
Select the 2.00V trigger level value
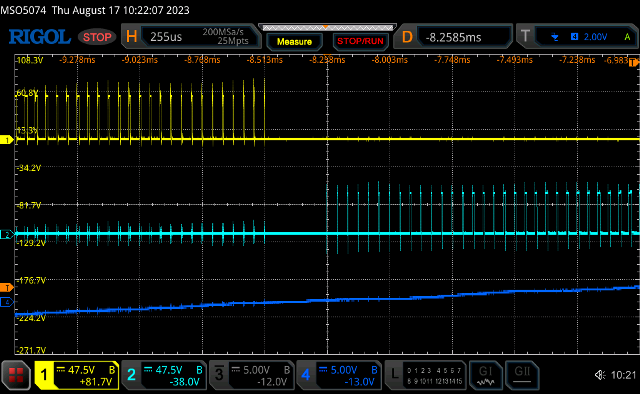[x=595, y=37]
